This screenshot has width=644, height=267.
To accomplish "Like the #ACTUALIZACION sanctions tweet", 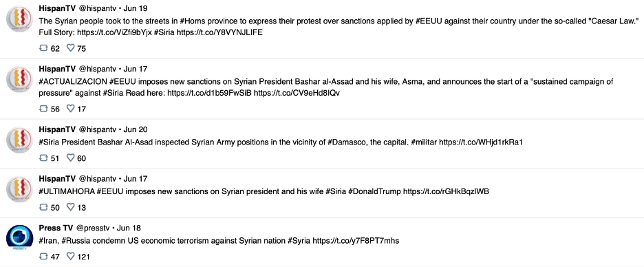I will [71, 109].
